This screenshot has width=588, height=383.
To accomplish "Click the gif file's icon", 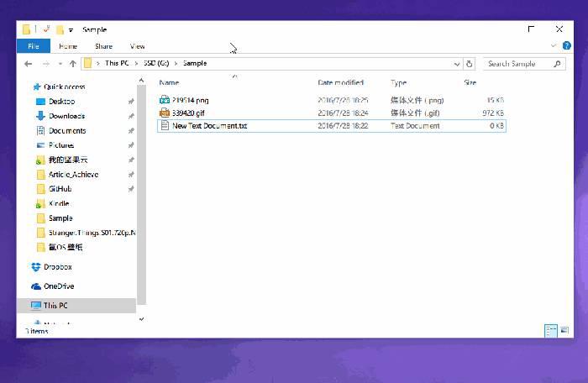I will coord(165,113).
